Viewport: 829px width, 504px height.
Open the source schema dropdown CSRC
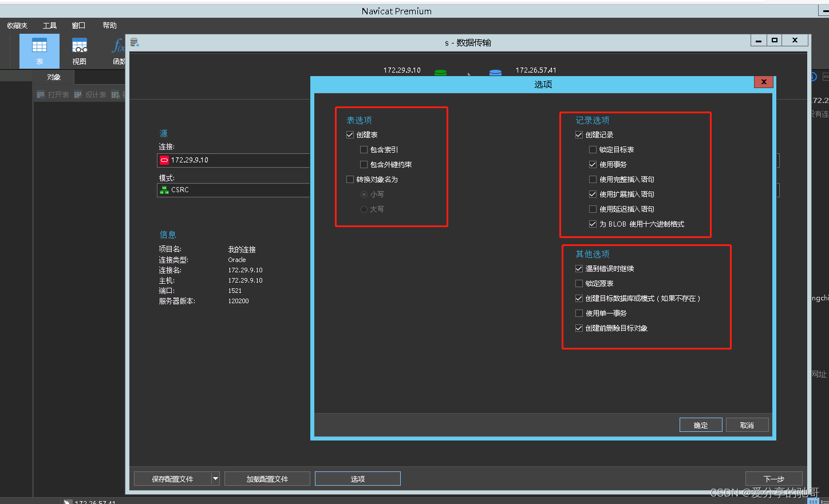click(x=234, y=190)
